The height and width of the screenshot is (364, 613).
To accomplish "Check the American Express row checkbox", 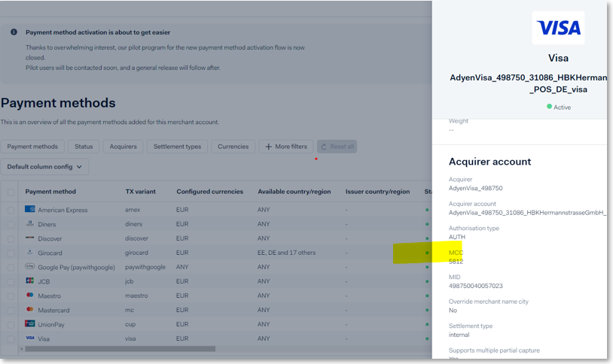I will 11,211.
